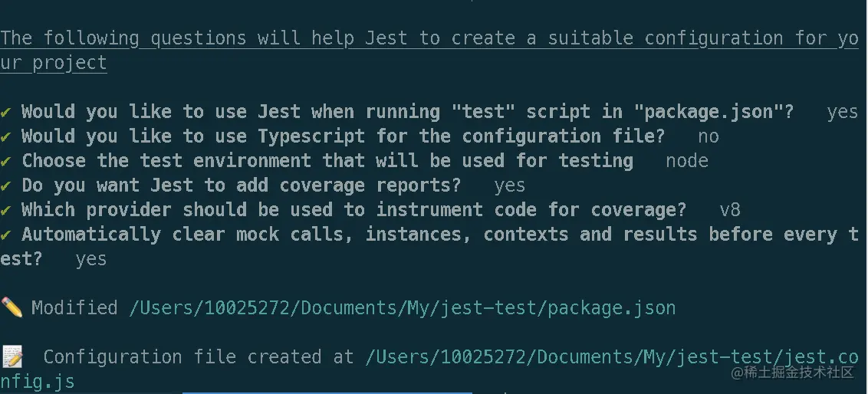Click the checkmark beside Automatically clear mock calls
Screen dimensions: 868x394
tap(5, 235)
